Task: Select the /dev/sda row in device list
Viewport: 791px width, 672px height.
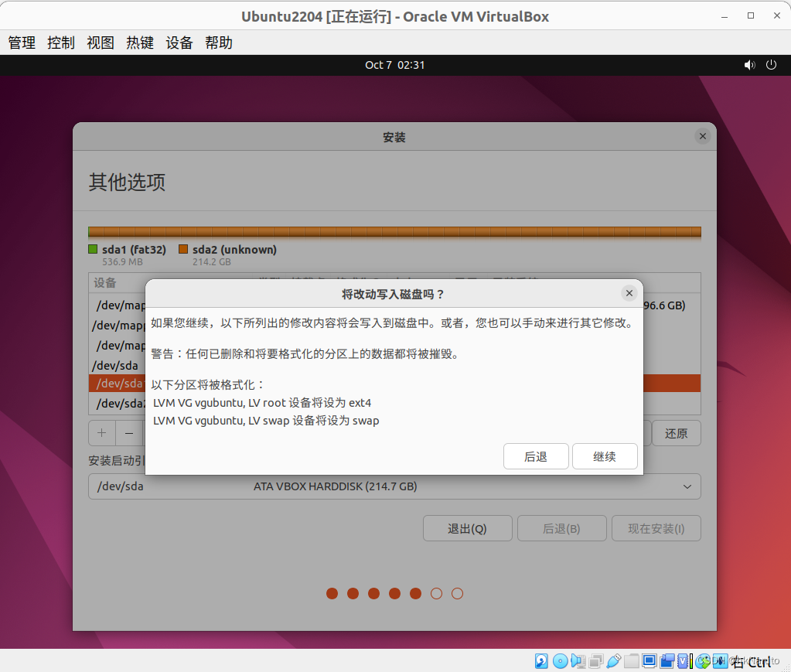Action: [114, 365]
